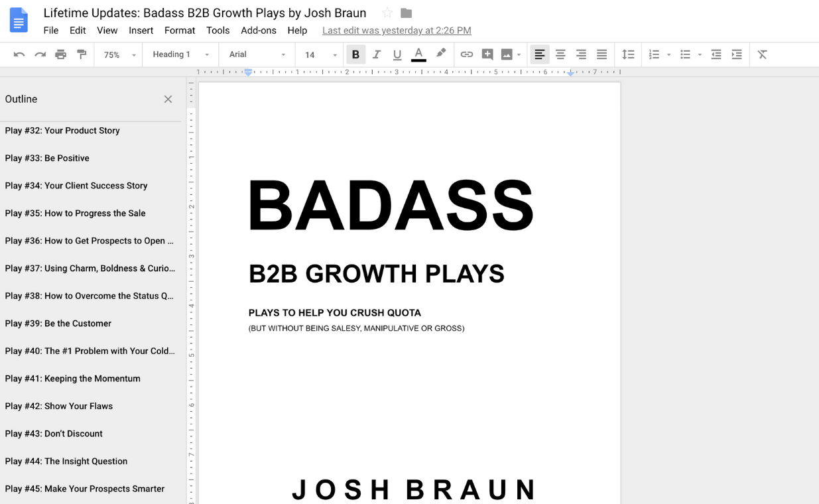The height and width of the screenshot is (504, 819).
Task: Click the Undo icon
Action: click(x=19, y=54)
